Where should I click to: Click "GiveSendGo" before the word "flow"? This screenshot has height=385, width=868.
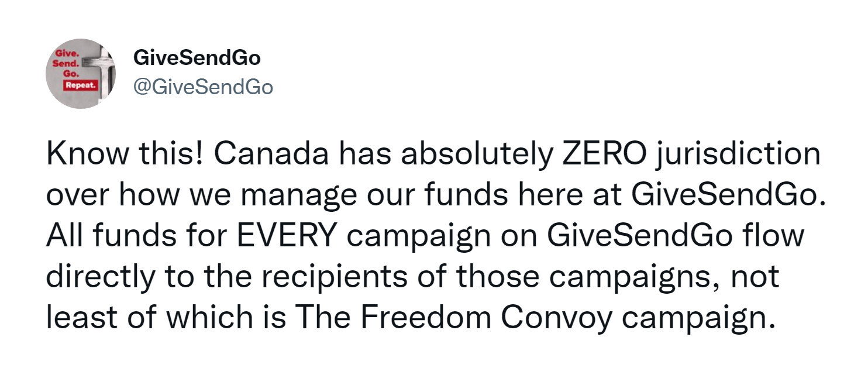point(640,236)
